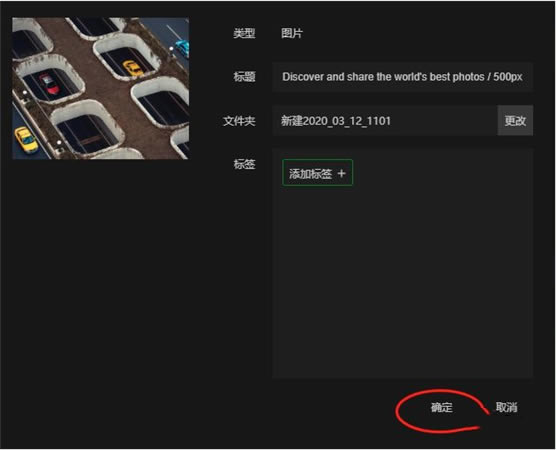556x450 pixels.
Task: Click the blue car in thumbnail corner
Action: [x=182, y=48]
